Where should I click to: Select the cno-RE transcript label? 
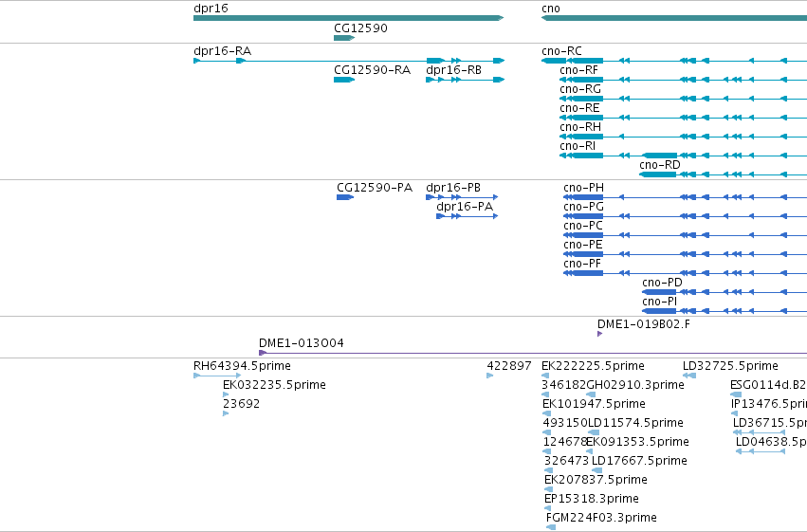click(x=579, y=108)
